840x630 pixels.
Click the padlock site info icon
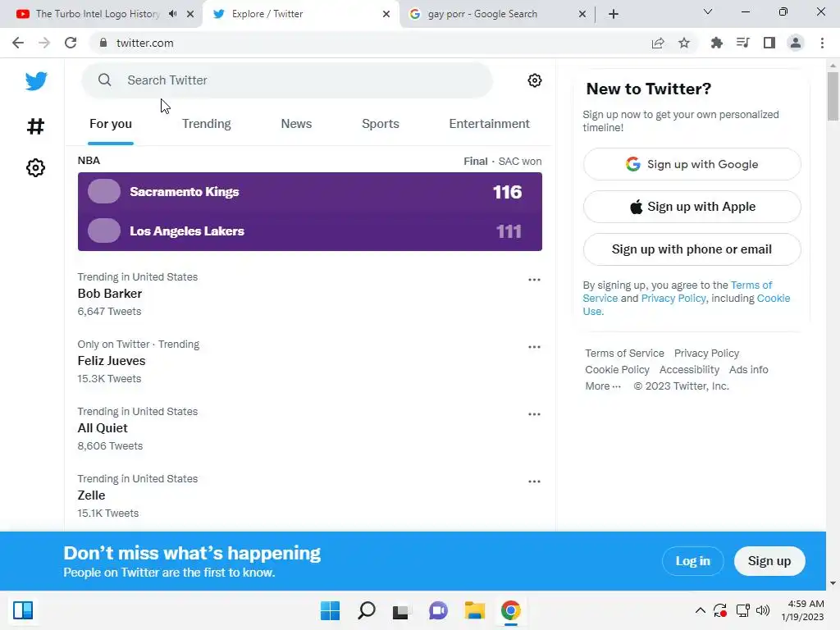[103, 43]
